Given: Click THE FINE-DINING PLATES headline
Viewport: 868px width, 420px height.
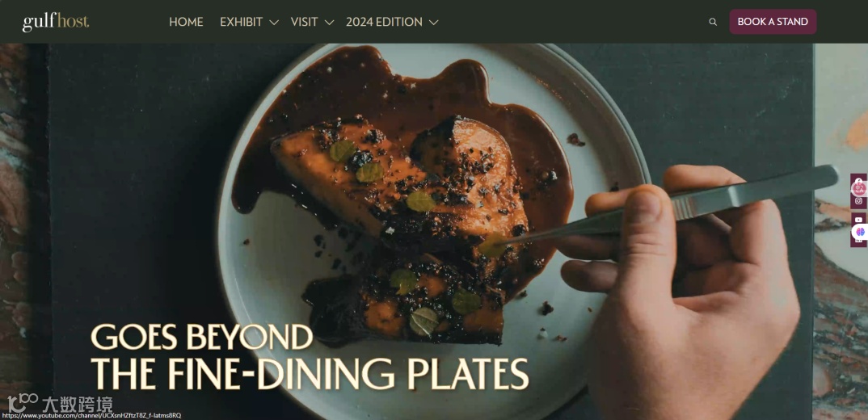Looking at the screenshot, I should [x=310, y=375].
